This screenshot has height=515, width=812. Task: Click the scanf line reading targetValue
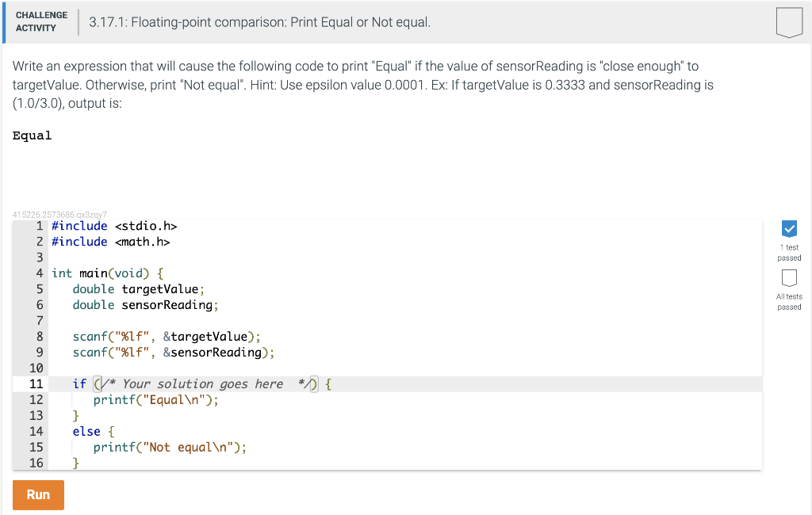click(167, 337)
